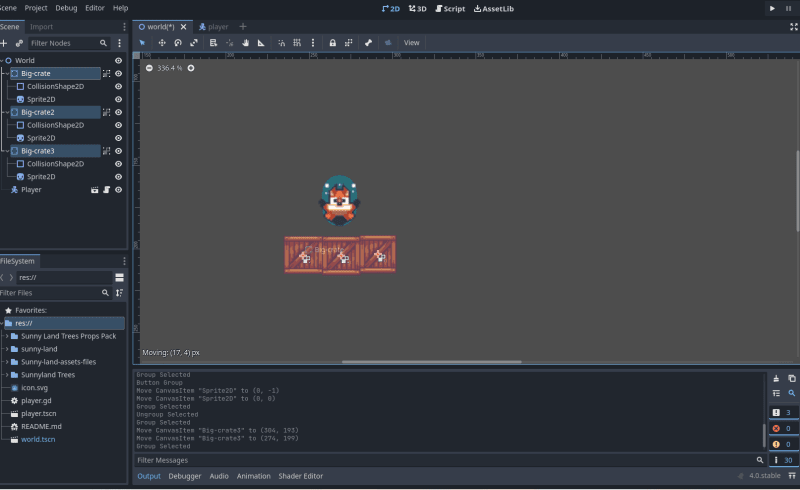Open the Player scene in editor icon
Viewport: 800px width, 490px height.
[x=94, y=190]
